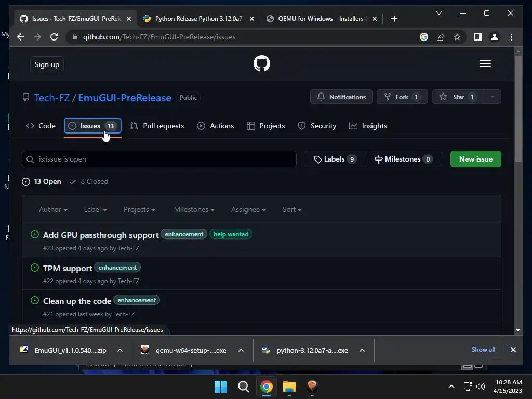Close the Python Release tab
Image resolution: width=532 pixels, height=399 pixels.
252,19
